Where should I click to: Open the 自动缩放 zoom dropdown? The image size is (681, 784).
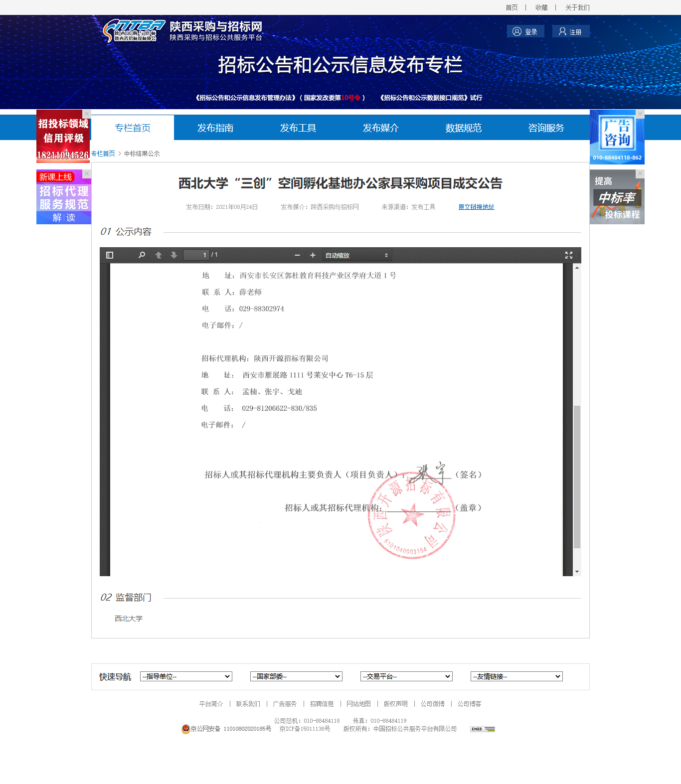coord(356,255)
